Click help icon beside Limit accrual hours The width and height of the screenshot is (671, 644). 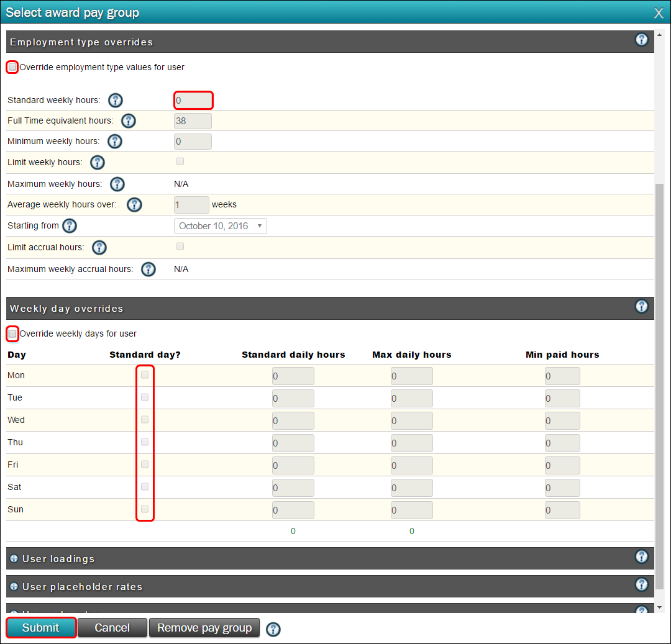[99, 247]
